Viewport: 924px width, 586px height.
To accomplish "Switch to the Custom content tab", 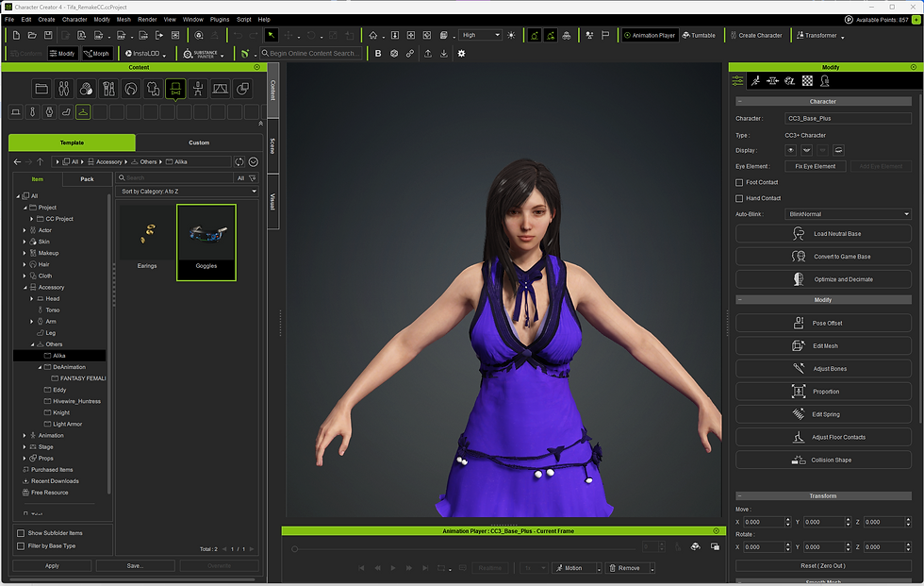I will click(x=199, y=142).
